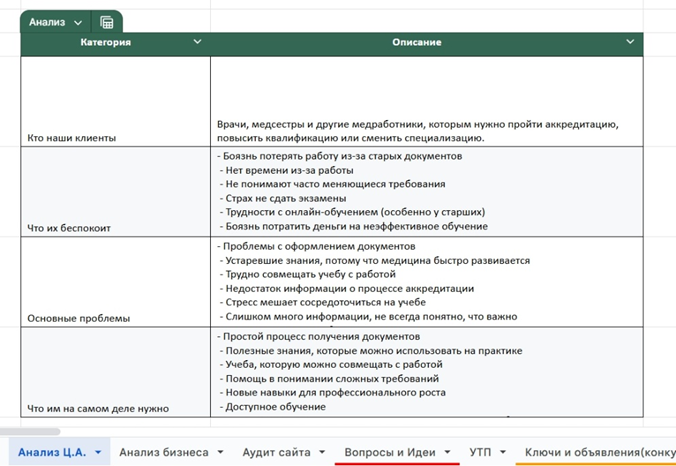This screenshot has width=676, height=466.
Task: Select the Что им на самом деле нужно cell
Action: pyautogui.click(x=116, y=372)
